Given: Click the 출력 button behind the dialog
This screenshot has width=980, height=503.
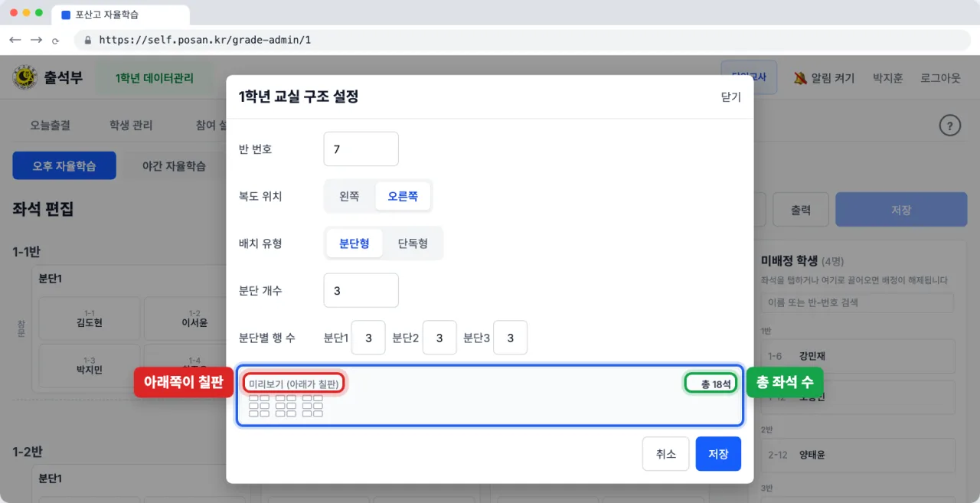Looking at the screenshot, I should pos(800,210).
